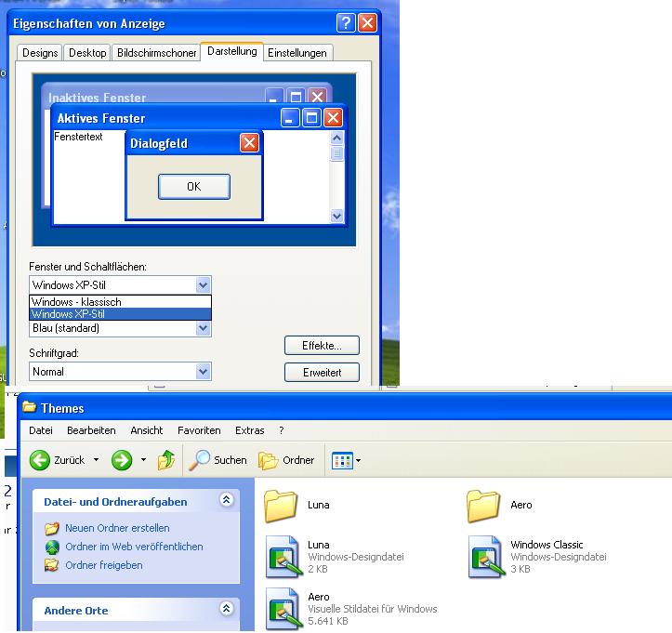Viewport: 672px width, 633px height.
Task: Click the Fenstertext in preview
Action: point(78,137)
